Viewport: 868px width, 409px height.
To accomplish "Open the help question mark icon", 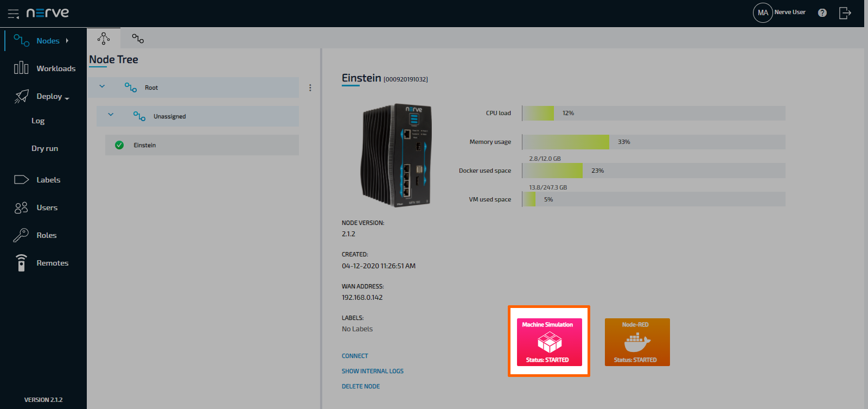I will click(822, 13).
